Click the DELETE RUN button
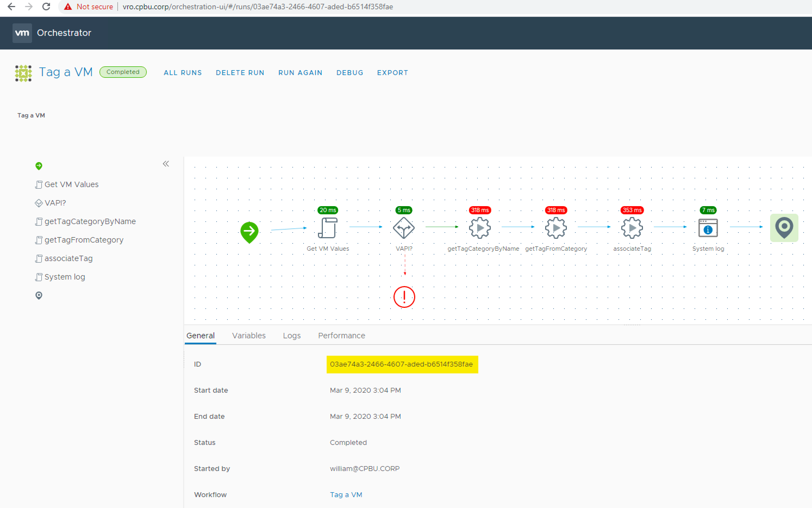This screenshot has width=812, height=508. pyautogui.click(x=240, y=73)
